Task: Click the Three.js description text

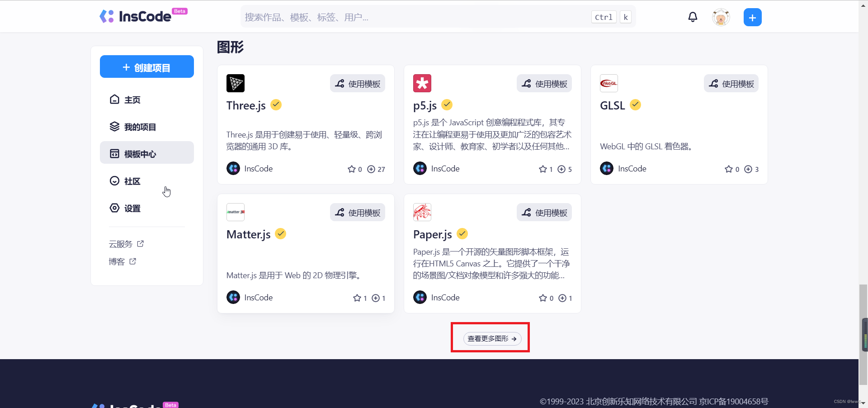Action: (x=304, y=141)
